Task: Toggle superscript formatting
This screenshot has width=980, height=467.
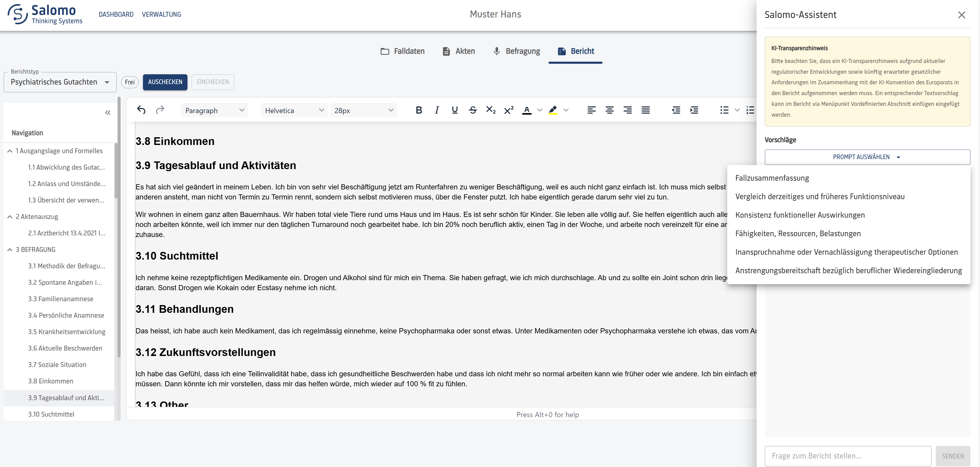Action: [509, 110]
